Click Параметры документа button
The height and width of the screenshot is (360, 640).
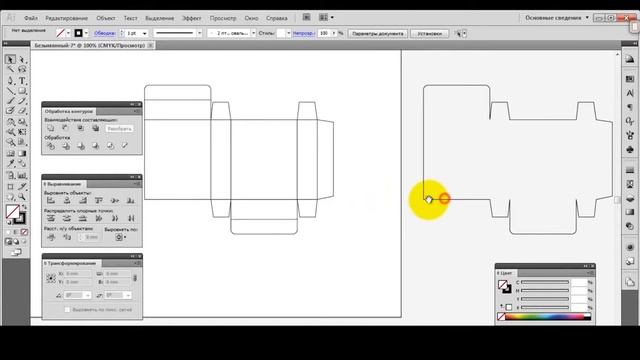pos(378,33)
